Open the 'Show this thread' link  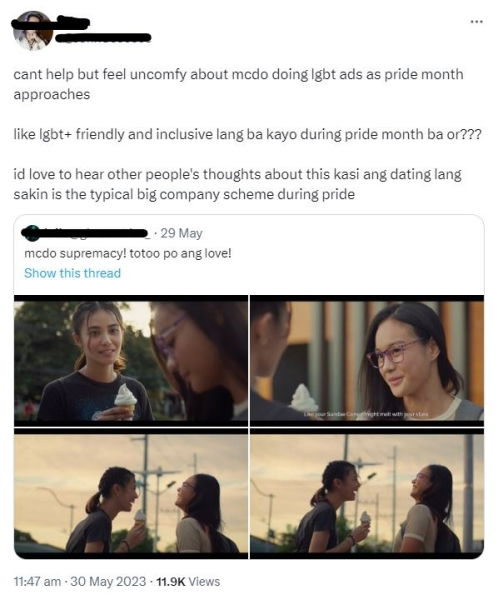pyautogui.click(x=72, y=273)
